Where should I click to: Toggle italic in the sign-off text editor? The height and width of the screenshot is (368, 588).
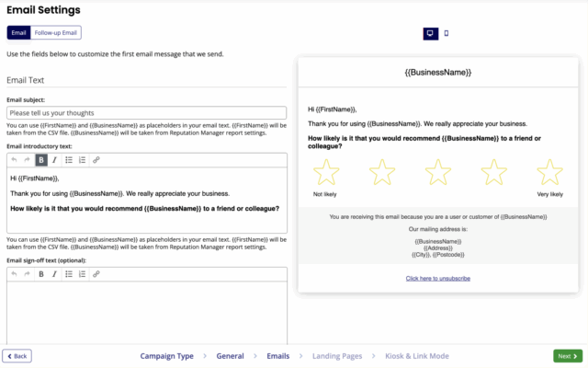point(54,274)
